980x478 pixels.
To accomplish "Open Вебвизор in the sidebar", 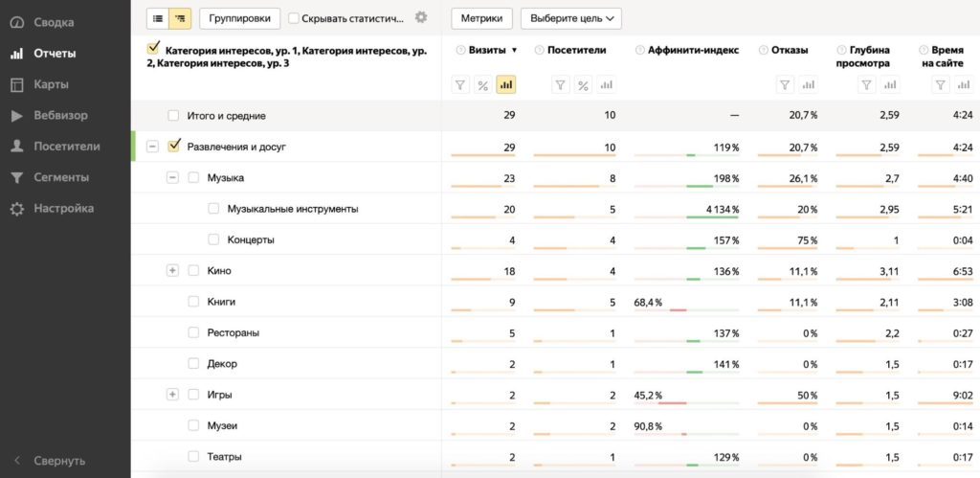I will [x=59, y=116].
